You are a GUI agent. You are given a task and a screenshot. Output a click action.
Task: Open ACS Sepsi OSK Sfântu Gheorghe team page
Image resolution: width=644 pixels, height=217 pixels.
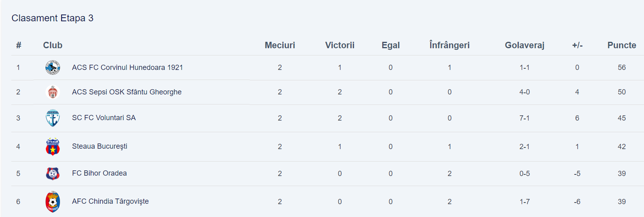pyautogui.click(x=126, y=92)
